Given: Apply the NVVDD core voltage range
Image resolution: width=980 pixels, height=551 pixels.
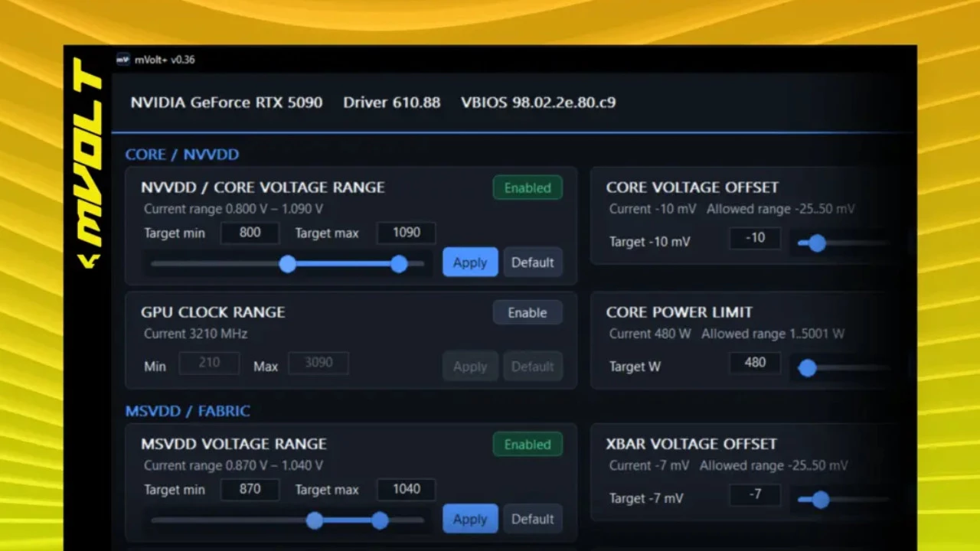Looking at the screenshot, I should 470,262.
